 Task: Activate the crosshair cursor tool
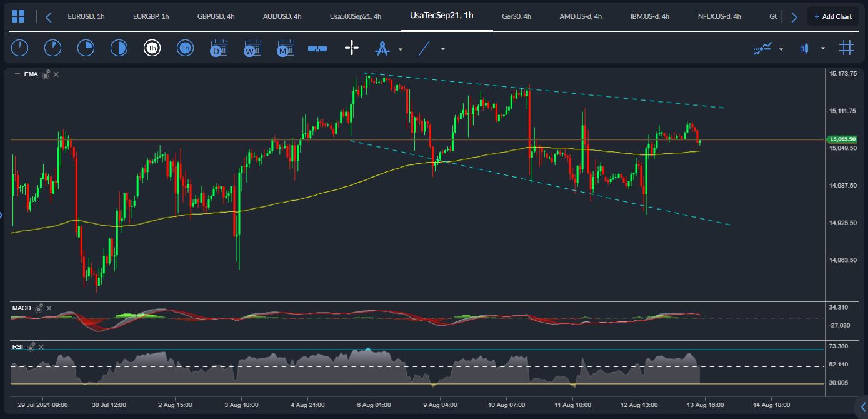tap(352, 48)
